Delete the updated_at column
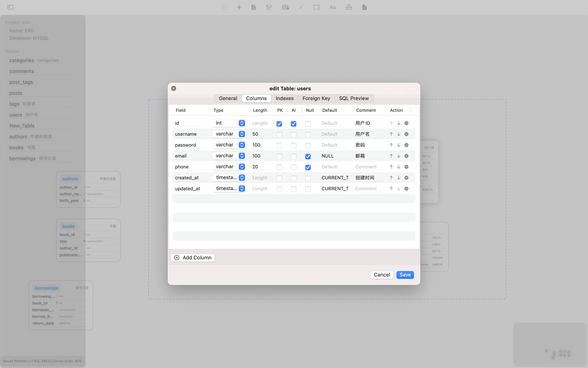The width and height of the screenshot is (588, 368). 406,189
